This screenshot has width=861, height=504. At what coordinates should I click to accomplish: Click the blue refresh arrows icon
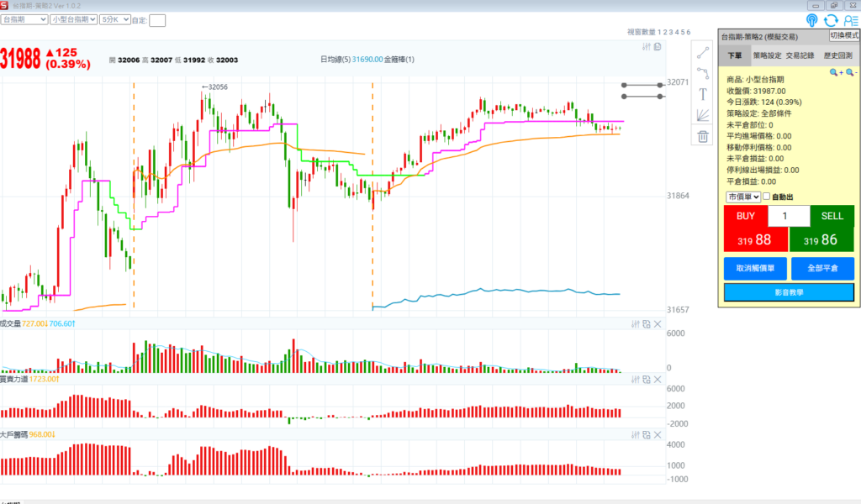(832, 20)
